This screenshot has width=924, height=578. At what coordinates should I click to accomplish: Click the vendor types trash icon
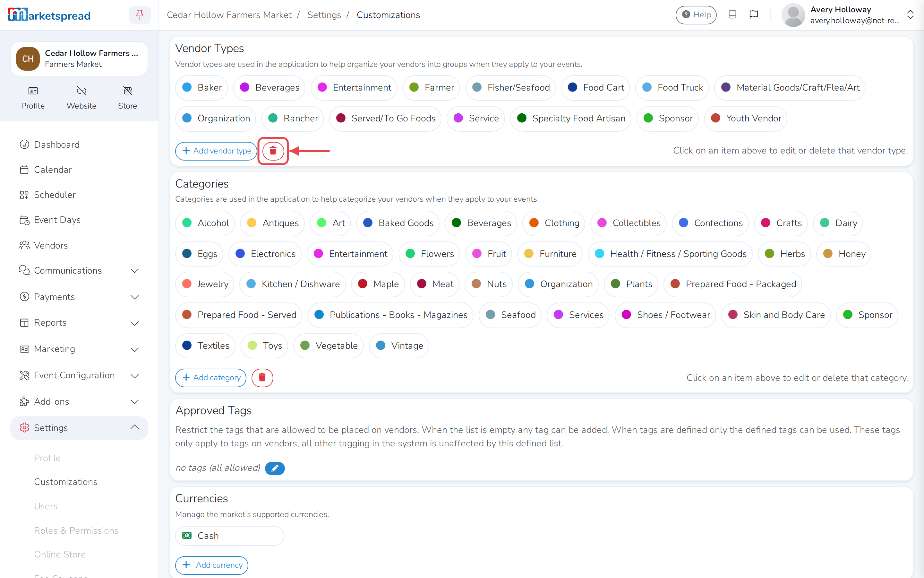click(273, 151)
